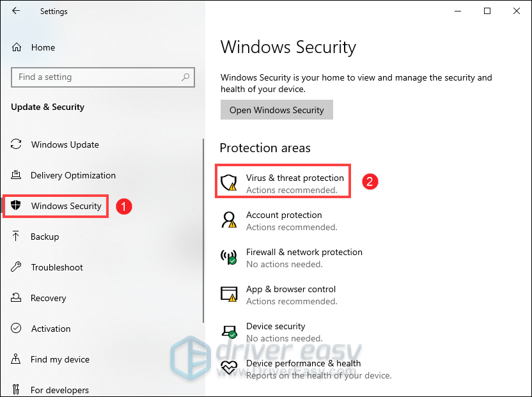Click the Open Windows Security button
The image size is (532, 397).
coord(276,109)
